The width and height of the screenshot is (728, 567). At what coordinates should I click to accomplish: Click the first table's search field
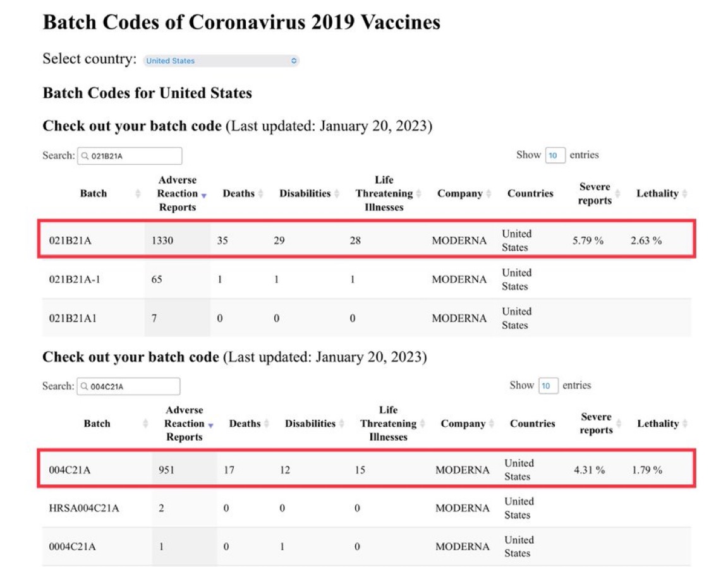pos(130,156)
